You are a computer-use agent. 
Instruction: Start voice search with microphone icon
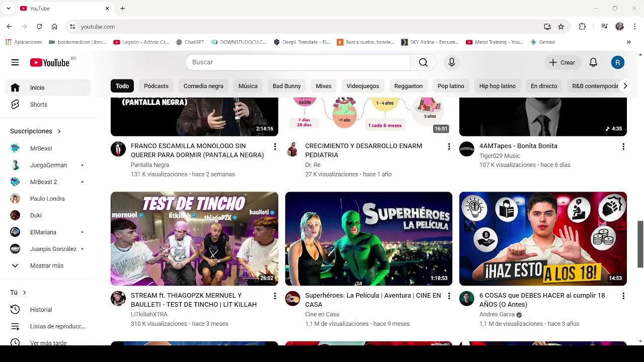(x=452, y=62)
